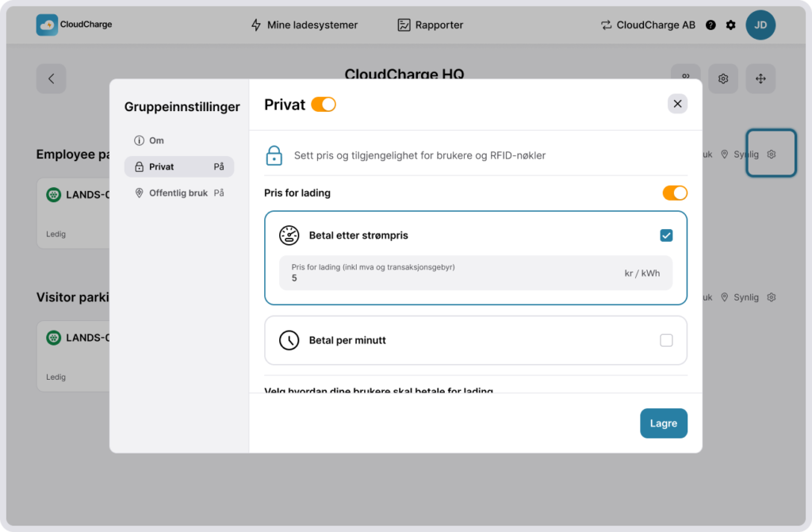Switch organization via CloudCharge AB
The image size is (812, 532).
click(648, 25)
